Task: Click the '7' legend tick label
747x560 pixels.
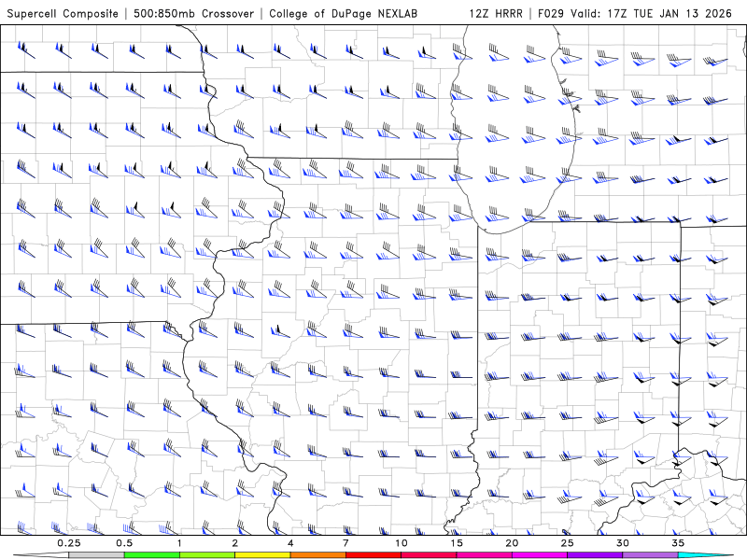Action: coord(345,543)
